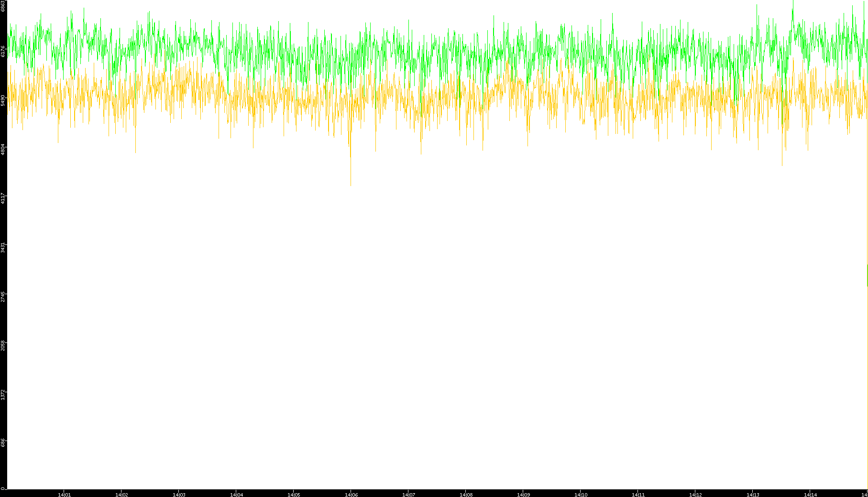Click the 14:06 time axis marker
868x497 pixels.
351,495
